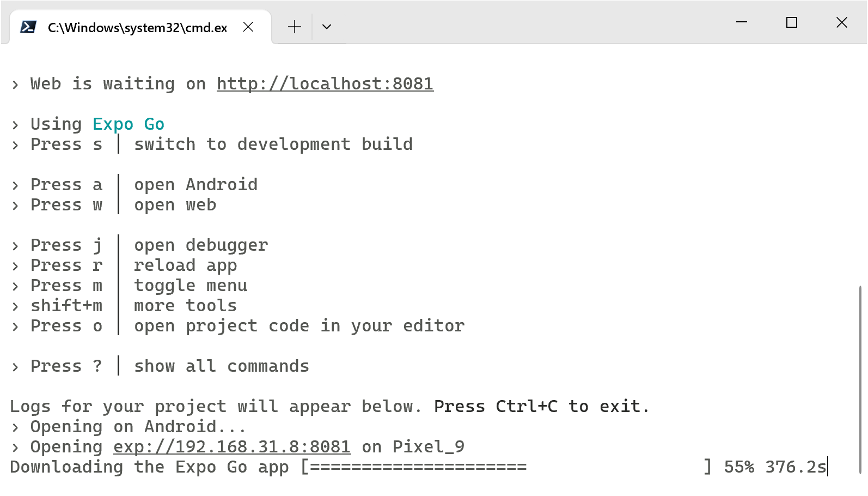Click the "switch to development build" line
The image size is (868, 496).
click(x=273, y=144)
